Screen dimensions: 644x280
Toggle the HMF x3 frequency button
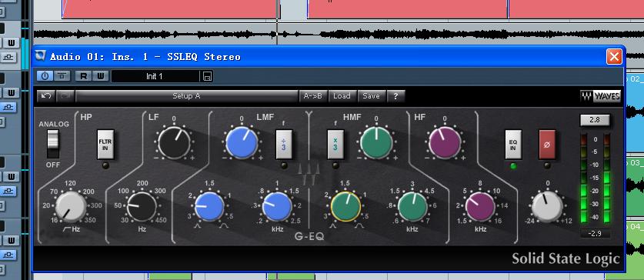point(335,145)
